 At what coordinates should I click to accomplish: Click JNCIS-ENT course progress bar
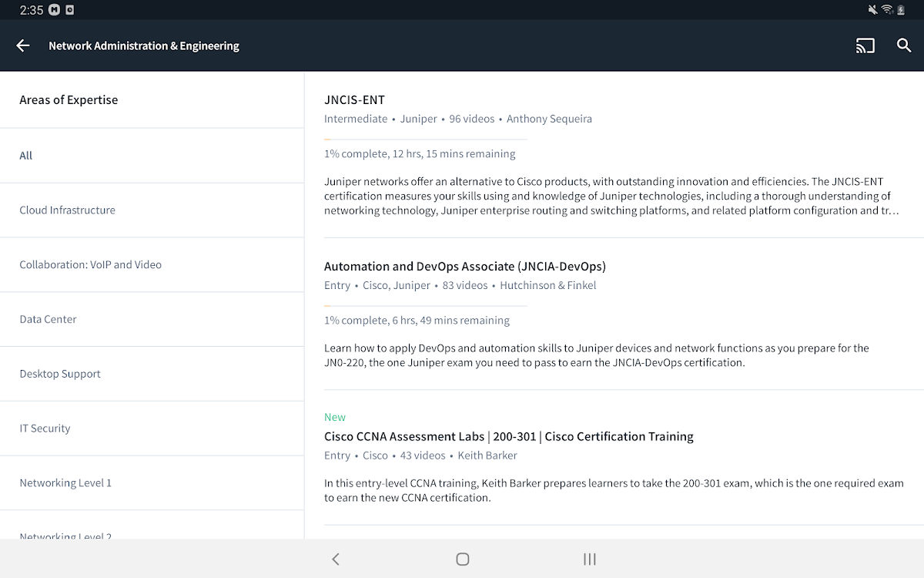(425, 139)
